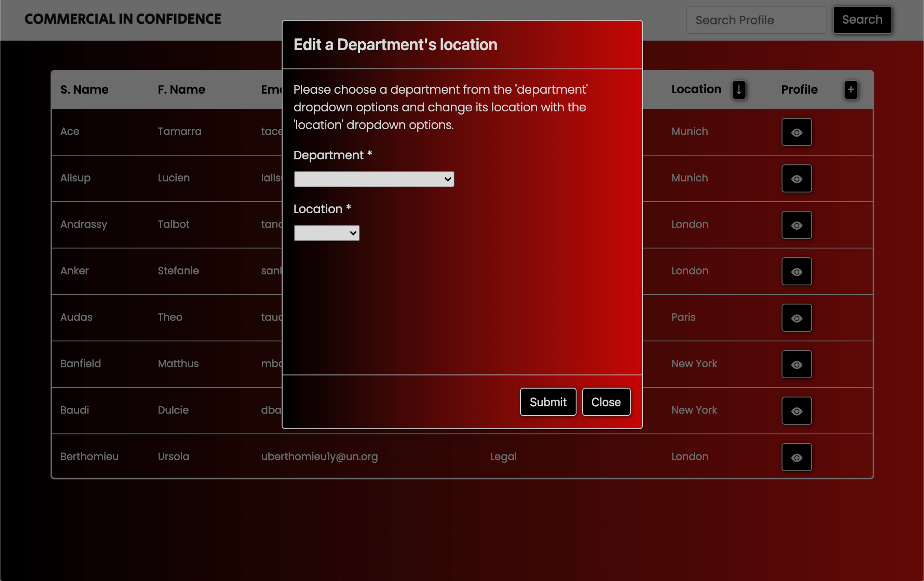Click the surname Anker
Screen dimensions: 924x581
pyautogui.click(x=74, y=271)
